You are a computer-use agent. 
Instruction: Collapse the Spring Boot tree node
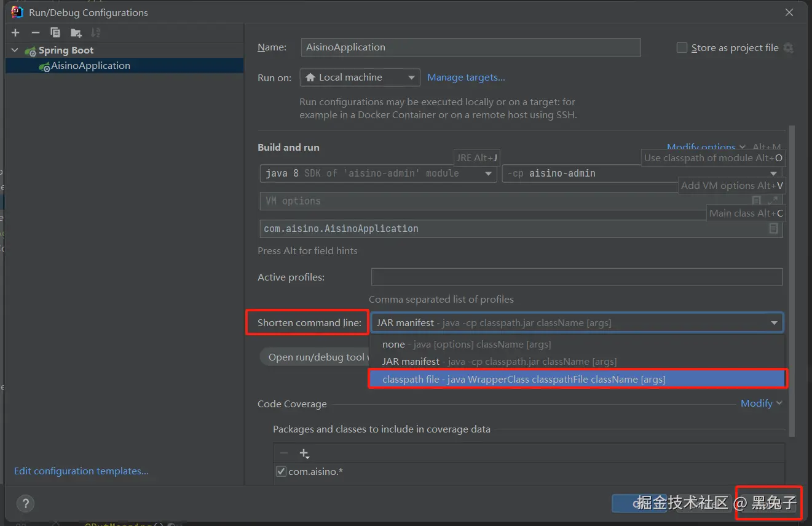point(15,50)
